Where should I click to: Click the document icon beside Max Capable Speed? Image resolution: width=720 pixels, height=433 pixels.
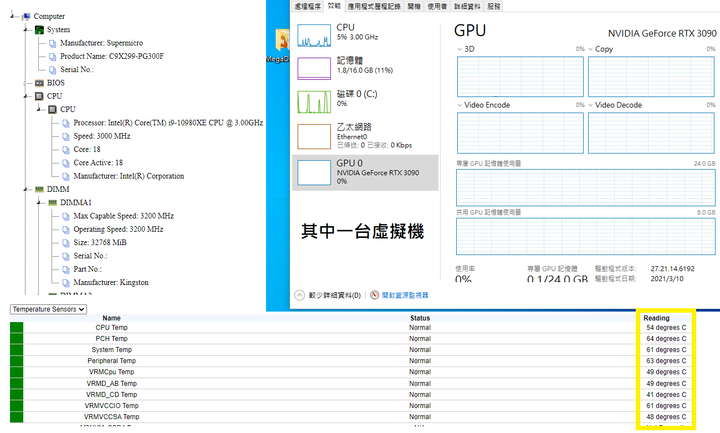click(x=66, y=216)
